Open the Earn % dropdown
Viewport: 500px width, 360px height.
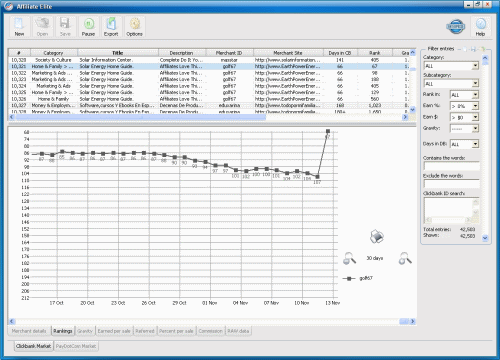pyautogui.click(x=464, y=106)
